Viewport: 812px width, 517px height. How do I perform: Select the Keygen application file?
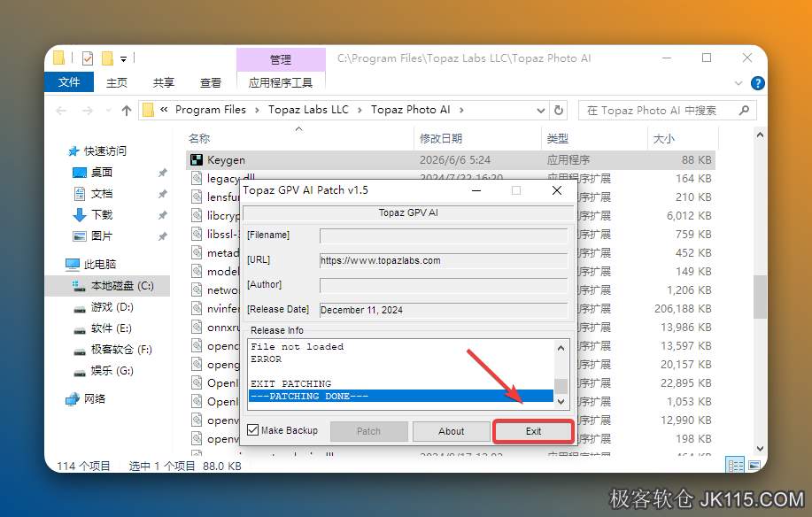click(450, 160)
